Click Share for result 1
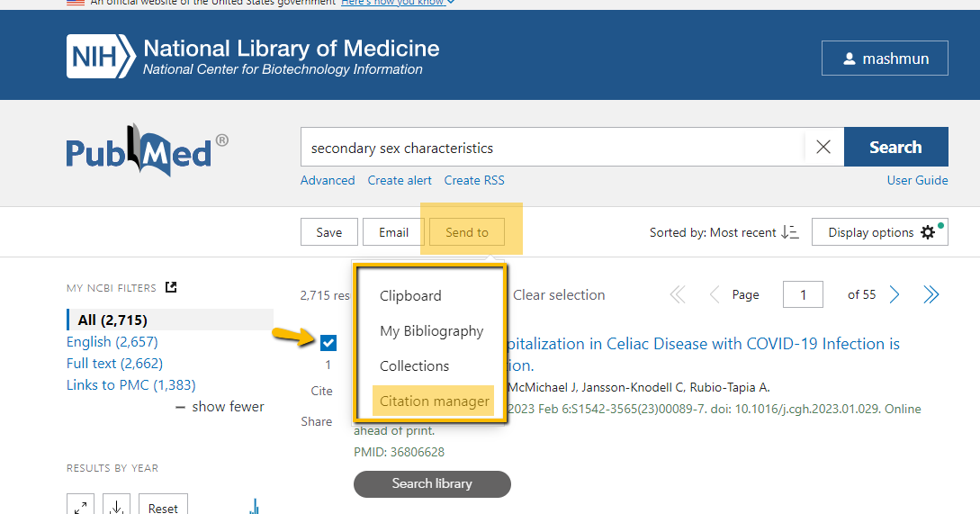 click(x=316, y=421)
